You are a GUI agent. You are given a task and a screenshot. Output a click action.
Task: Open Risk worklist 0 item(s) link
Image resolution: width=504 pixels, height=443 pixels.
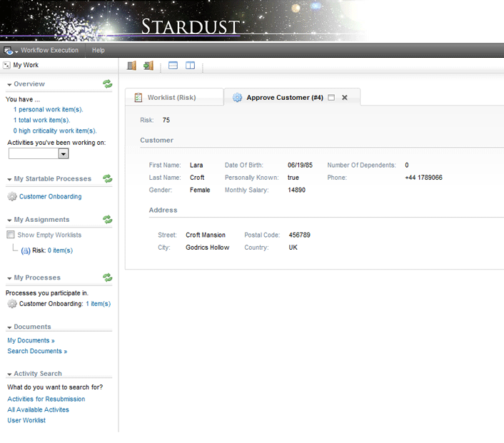[x=60, y=250]
